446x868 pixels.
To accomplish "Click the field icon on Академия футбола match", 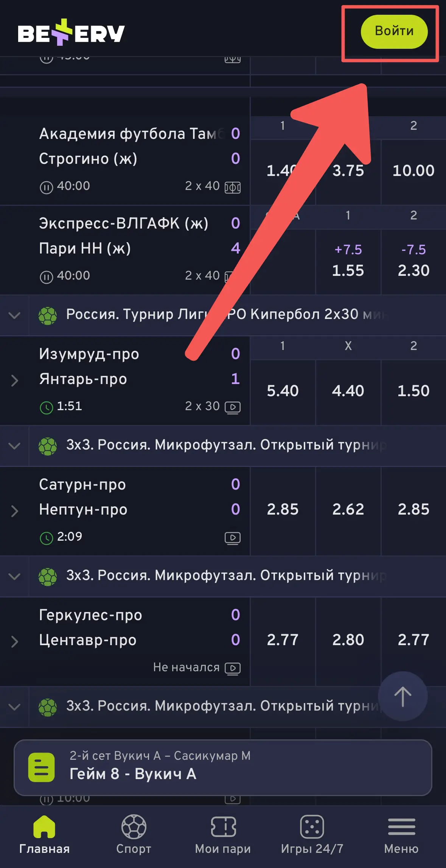I will point(232,187).
